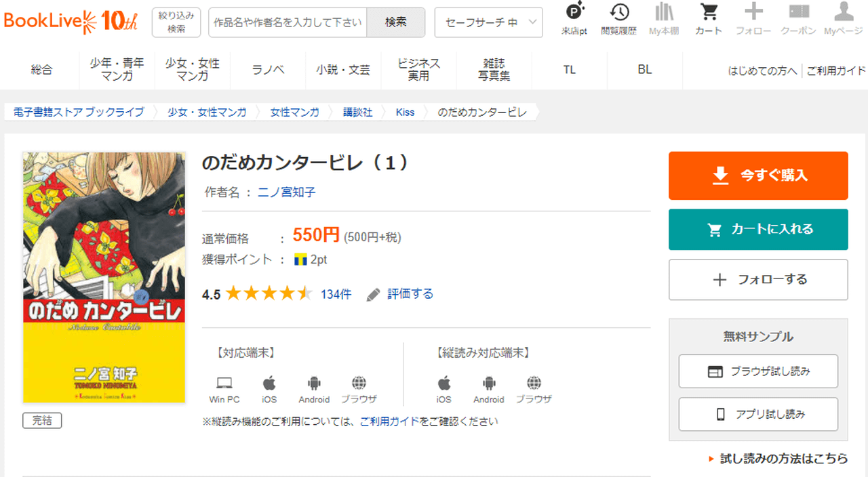Click the ブラウザ試し読み sample button
This screenshot has width=868, height=477.
tap(758, 371)
